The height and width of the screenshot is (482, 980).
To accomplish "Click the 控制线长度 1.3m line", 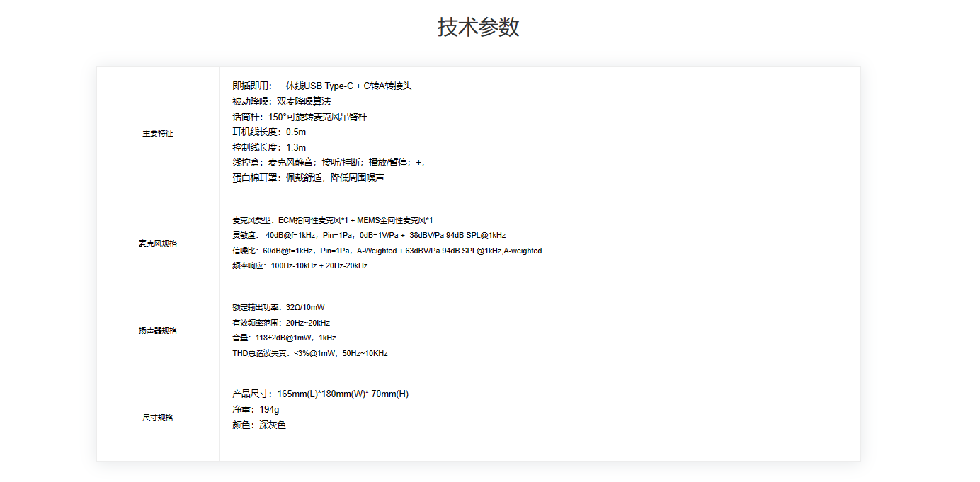I will 269,147.
